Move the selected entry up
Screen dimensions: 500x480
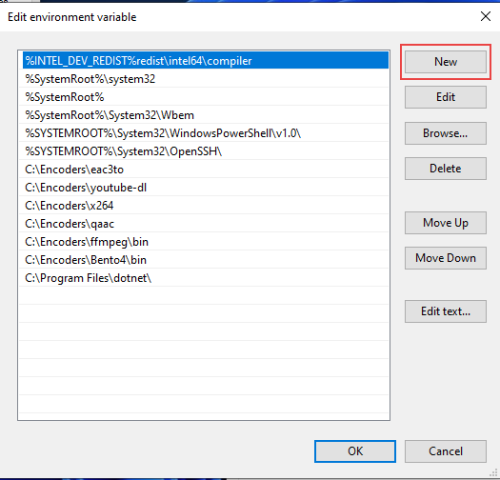coord(446,223)
